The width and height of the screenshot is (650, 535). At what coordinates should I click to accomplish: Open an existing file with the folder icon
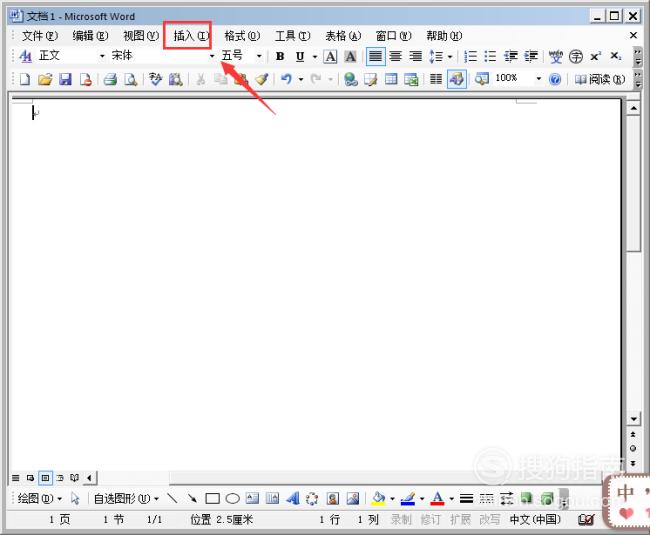[x=45, y=79]
